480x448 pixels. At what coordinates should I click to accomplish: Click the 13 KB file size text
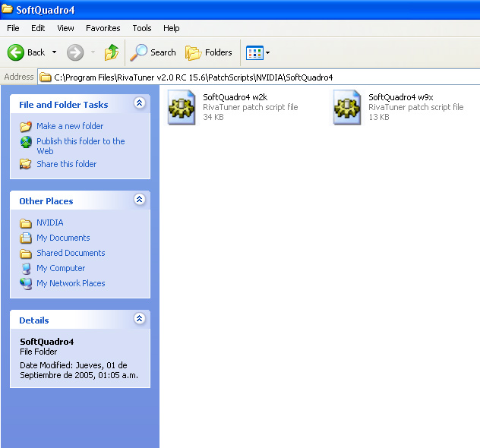[379, 117]
